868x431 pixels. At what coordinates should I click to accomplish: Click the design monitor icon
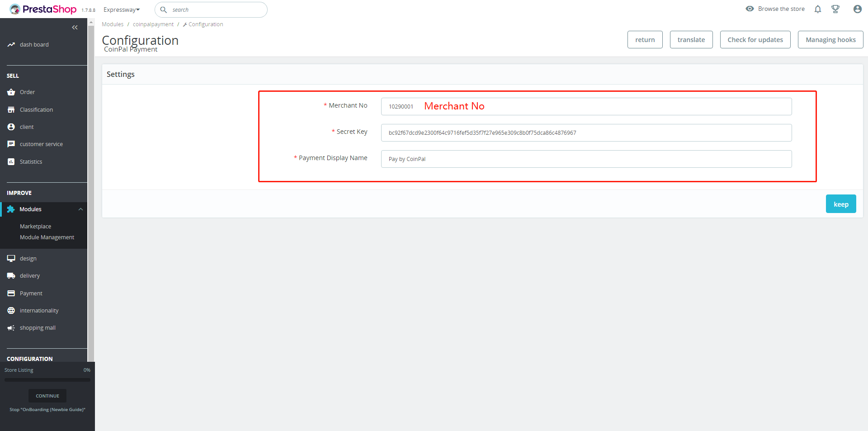coord(11,259)
